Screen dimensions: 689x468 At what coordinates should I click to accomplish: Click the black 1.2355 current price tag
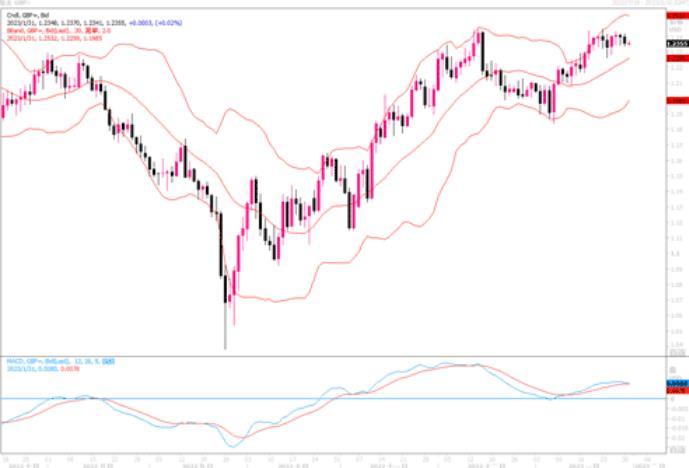point(676,45)
